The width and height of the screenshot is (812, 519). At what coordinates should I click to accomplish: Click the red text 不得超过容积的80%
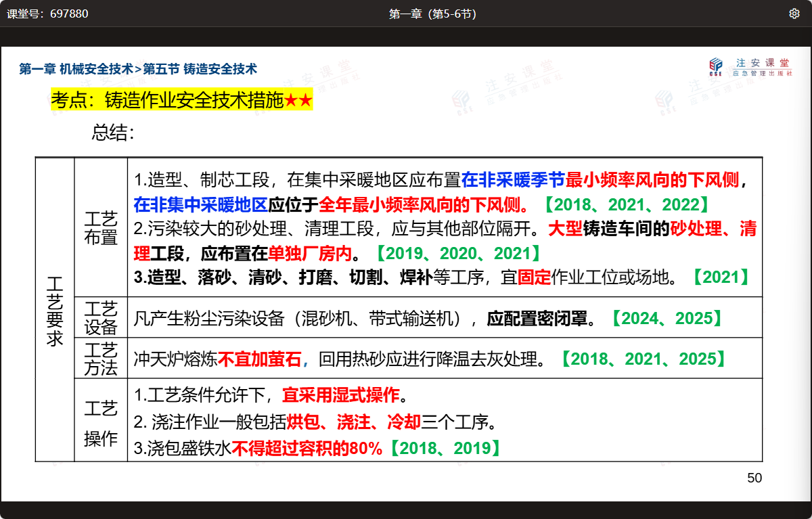point(308,448)
